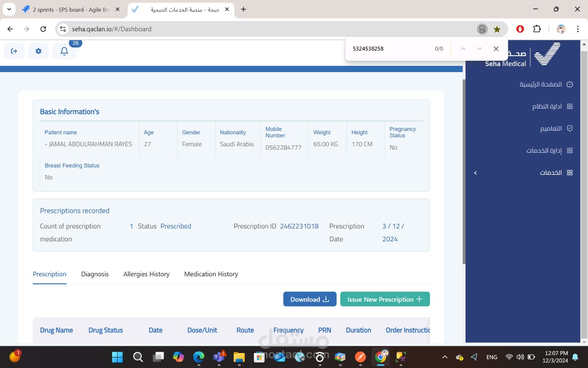Open Task View on the taskbar

pyautogui.click(x=158, y=357)
